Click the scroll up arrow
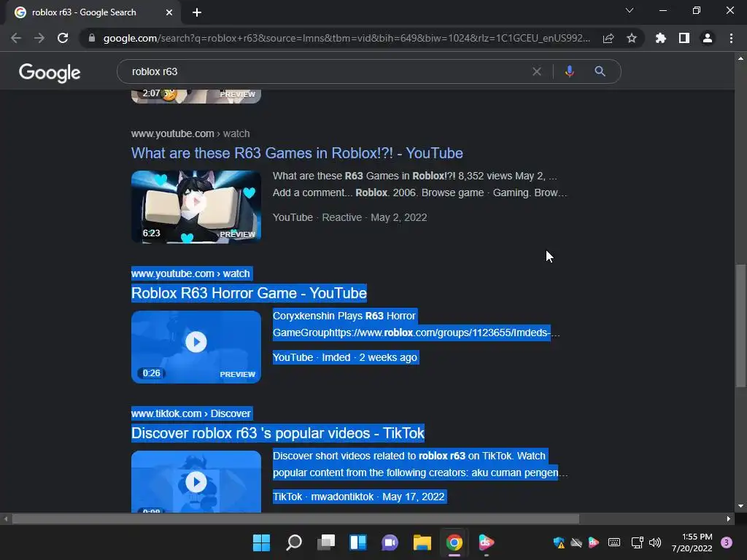Screen dimensions: 747x560 click(740, 58)
